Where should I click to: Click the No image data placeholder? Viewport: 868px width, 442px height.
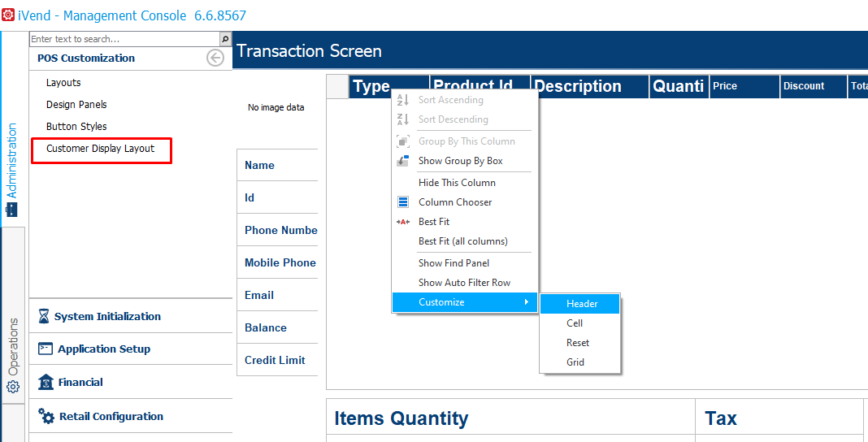tap(276, 107)
